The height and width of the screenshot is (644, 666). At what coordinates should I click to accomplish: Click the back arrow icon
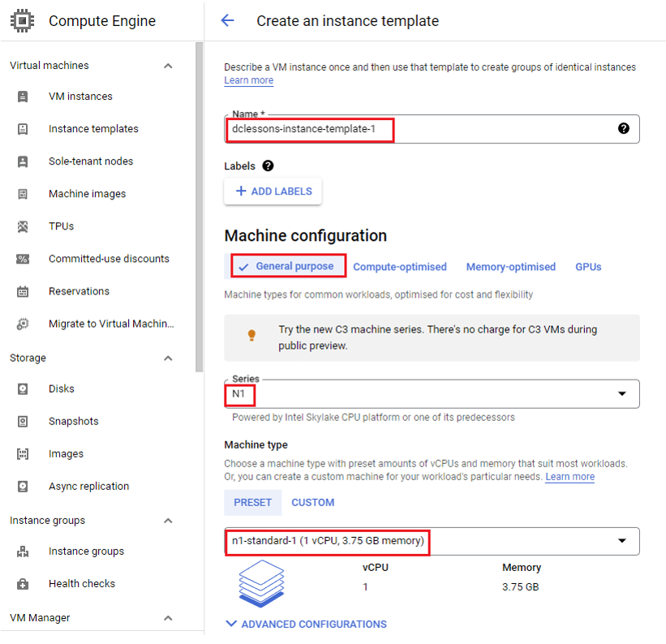(228, 20)
